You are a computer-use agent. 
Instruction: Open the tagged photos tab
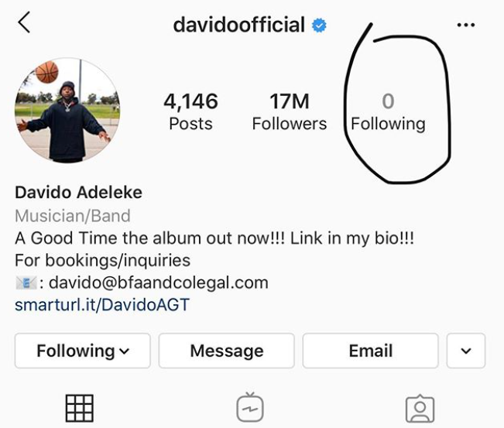click(420, 409)
